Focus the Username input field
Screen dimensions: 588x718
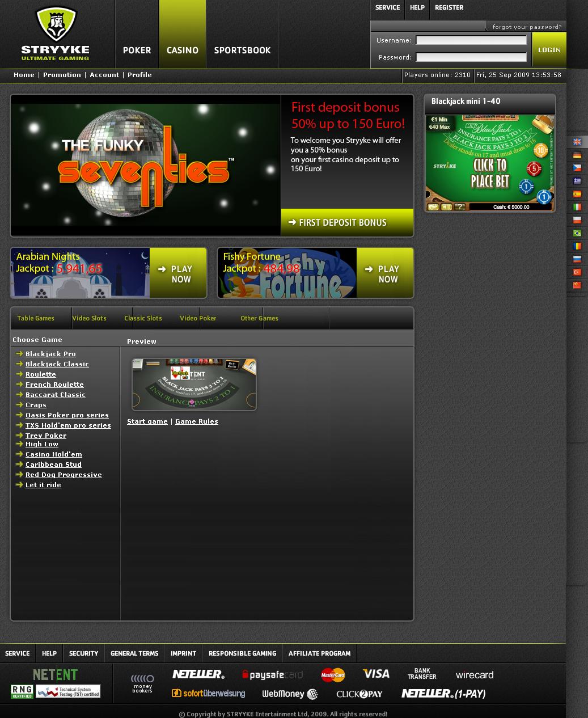click(471, 40)
